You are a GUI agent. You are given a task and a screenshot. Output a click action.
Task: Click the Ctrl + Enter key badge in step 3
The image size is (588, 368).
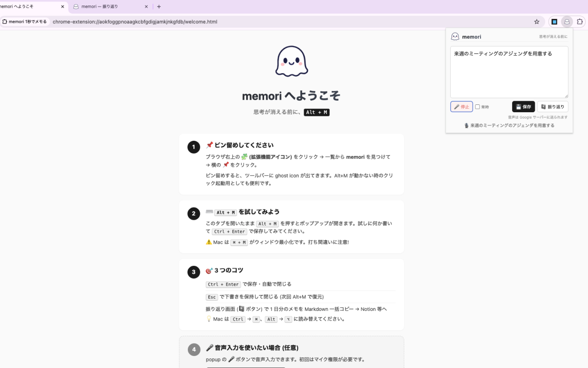click(223, 284)
